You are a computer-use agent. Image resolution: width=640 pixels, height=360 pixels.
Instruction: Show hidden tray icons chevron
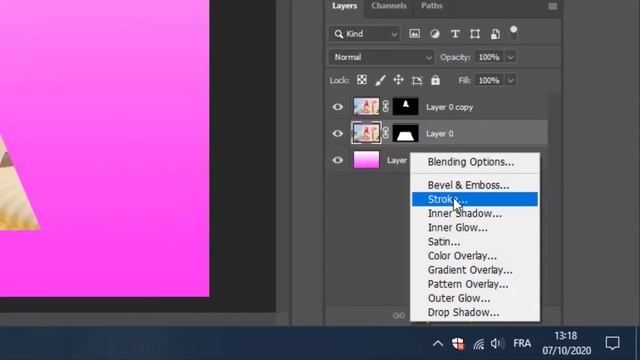[438, 343]
